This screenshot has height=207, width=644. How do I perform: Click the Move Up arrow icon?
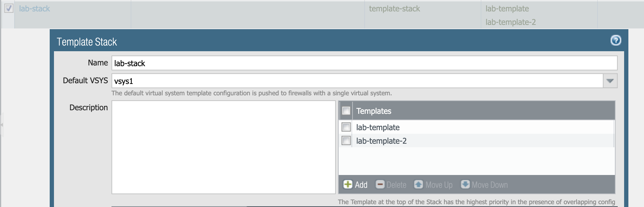(419, 185)
